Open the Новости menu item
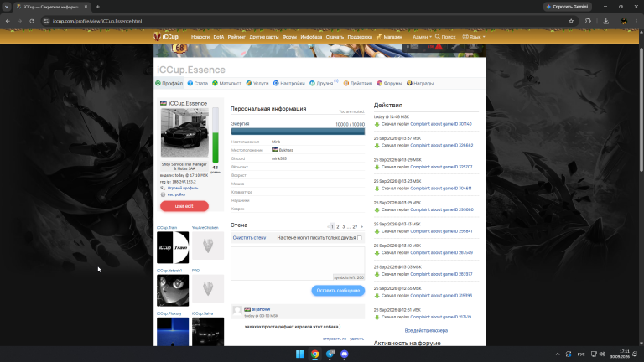 point(200,37)
